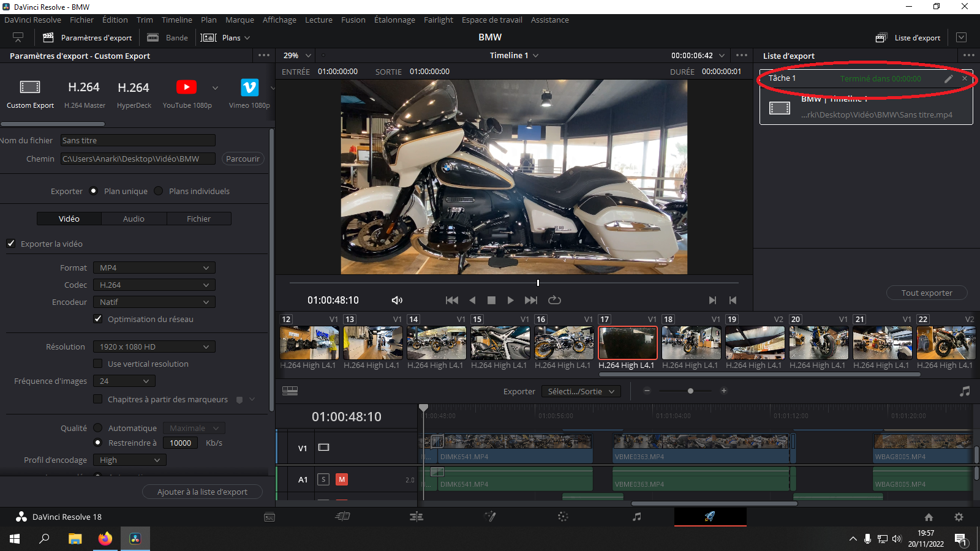Open the Format MP4 dropdown

coord(154,268)
